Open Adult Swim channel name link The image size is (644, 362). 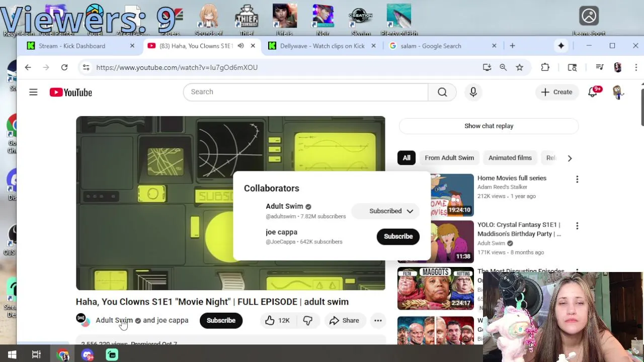coord(114,320)
